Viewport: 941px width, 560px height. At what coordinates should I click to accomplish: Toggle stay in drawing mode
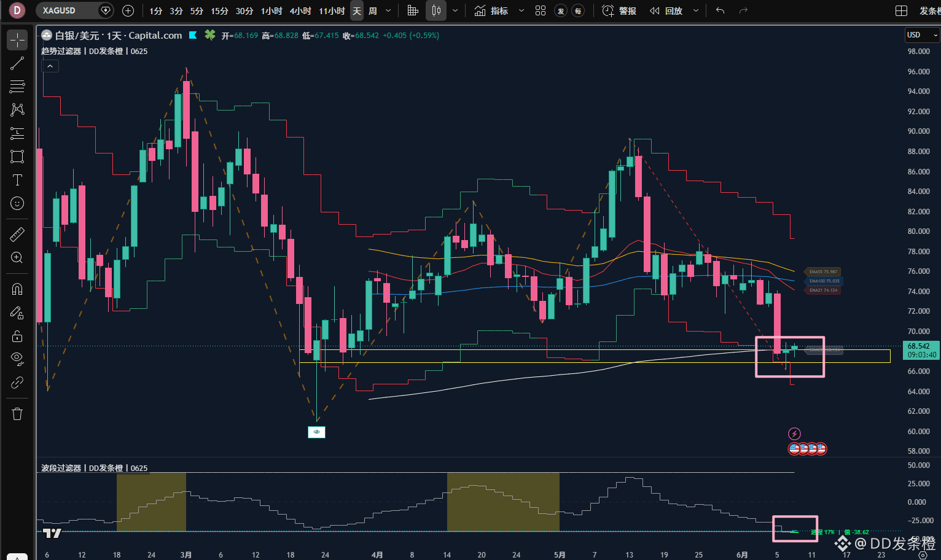coord(17,313)
